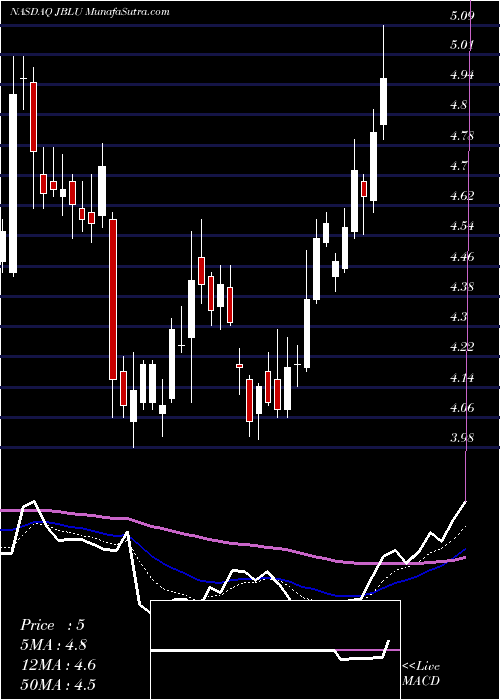The height and width of the screenshot is (700, 500).
Task: Click the 4.7 price axis label
Action: pos(458,166)
